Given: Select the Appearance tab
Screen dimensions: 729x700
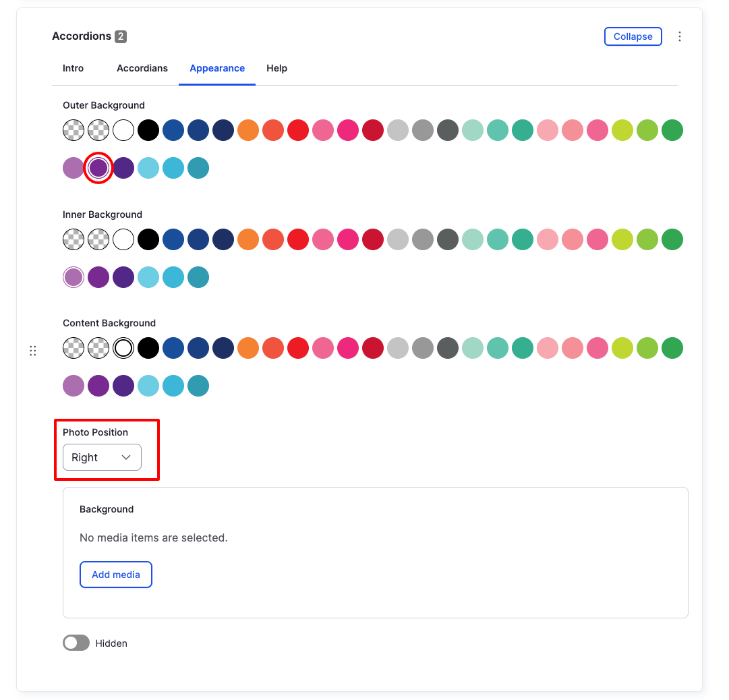Looking at the screenshot, I should [217, 68].
